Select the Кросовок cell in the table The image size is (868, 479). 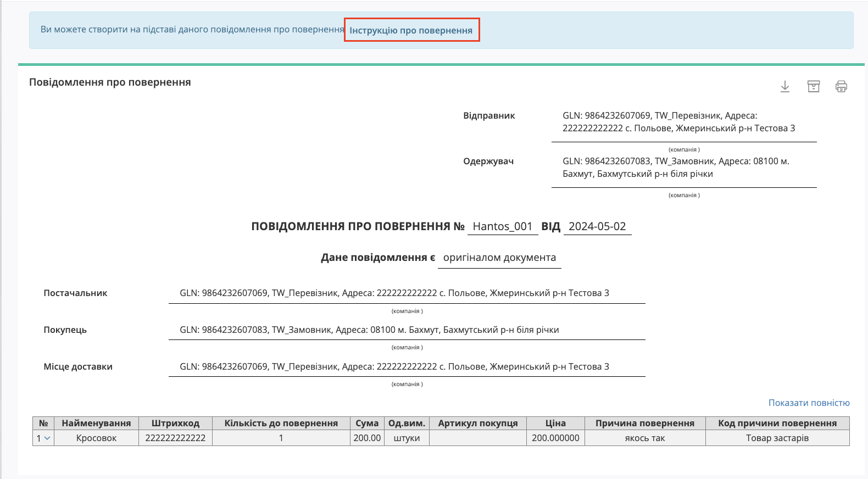[x=96, y=438]
